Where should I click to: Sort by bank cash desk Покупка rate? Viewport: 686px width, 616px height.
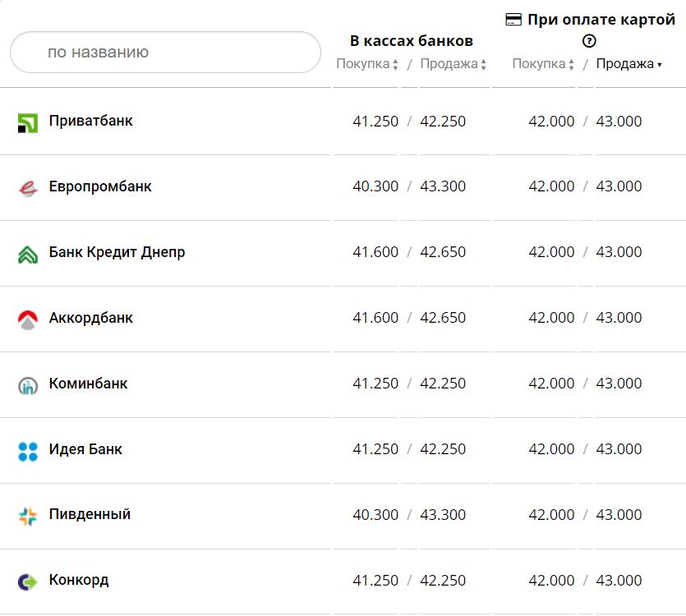click(x=366, y=64)
